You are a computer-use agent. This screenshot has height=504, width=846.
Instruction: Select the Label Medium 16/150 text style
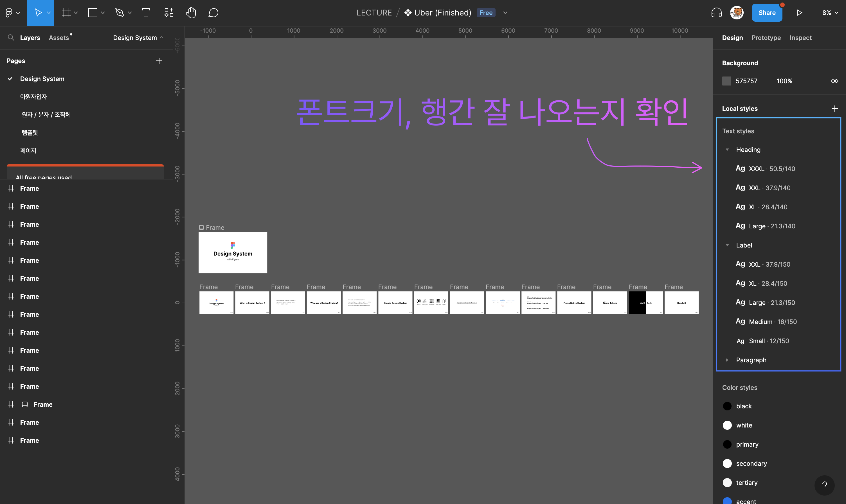tap(766, 322)
